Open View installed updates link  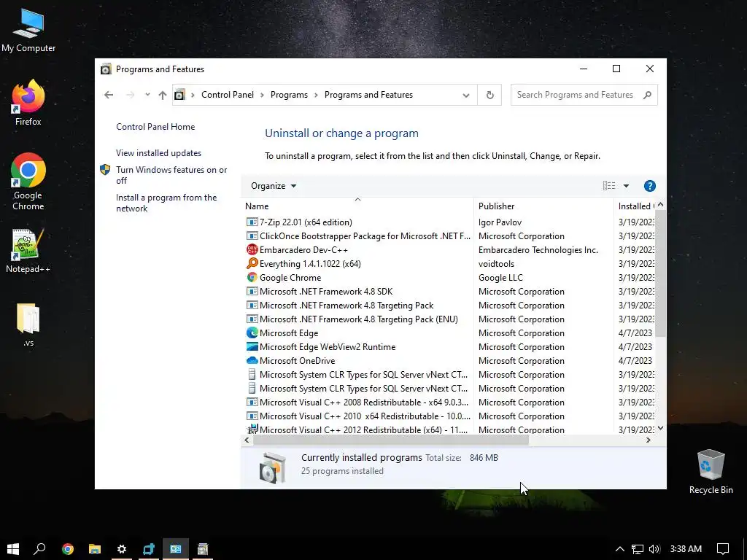click(x=158, y=153)
